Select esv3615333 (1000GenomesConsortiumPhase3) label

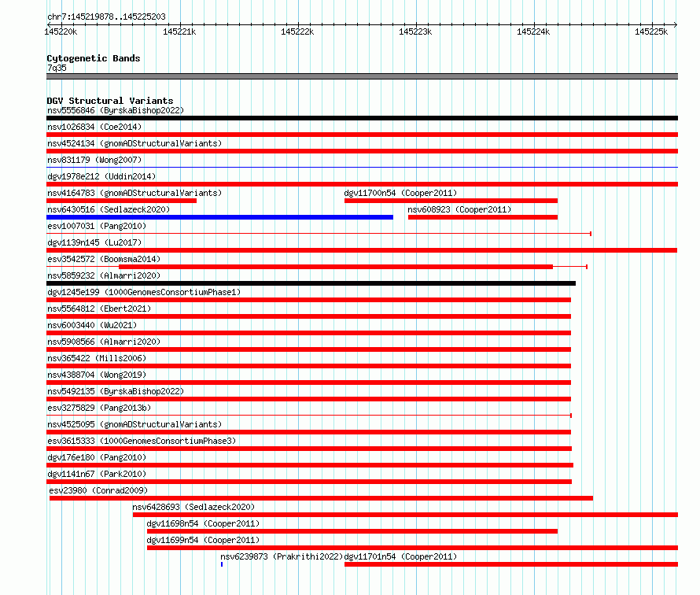click(x=142, y=441)
